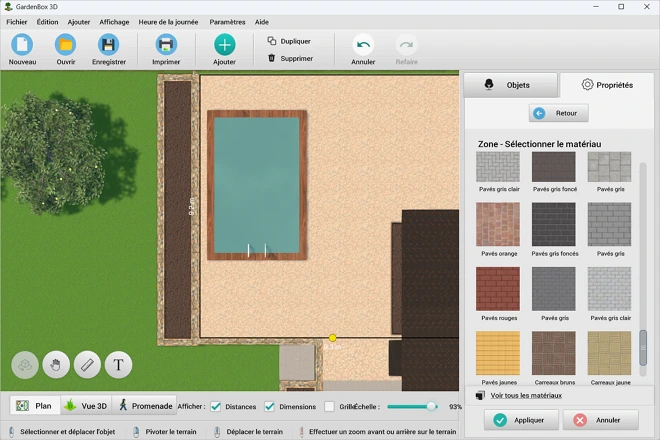Select the swimming pool in the plan
Viewport: 660px width, 440px height.
[x=257, y=185]
